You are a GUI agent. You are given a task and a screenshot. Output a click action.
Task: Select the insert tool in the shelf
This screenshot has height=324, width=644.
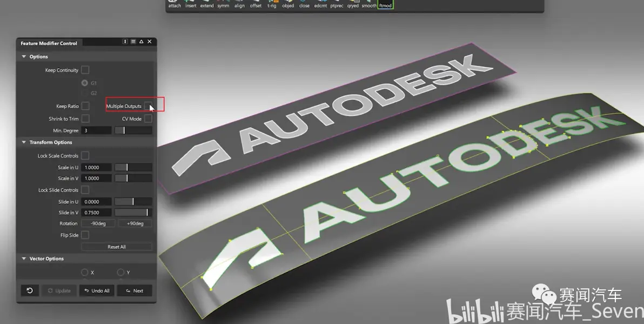pos(191,4)
